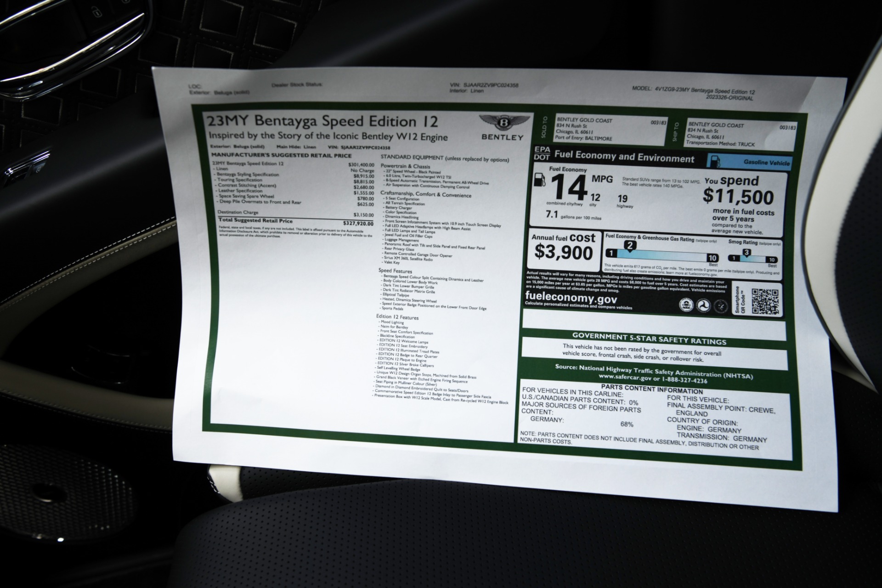
Task: Click the '23MY Bentayga Speed Edition 12' title
Action: pyautogui.click(x=322, y=122)
